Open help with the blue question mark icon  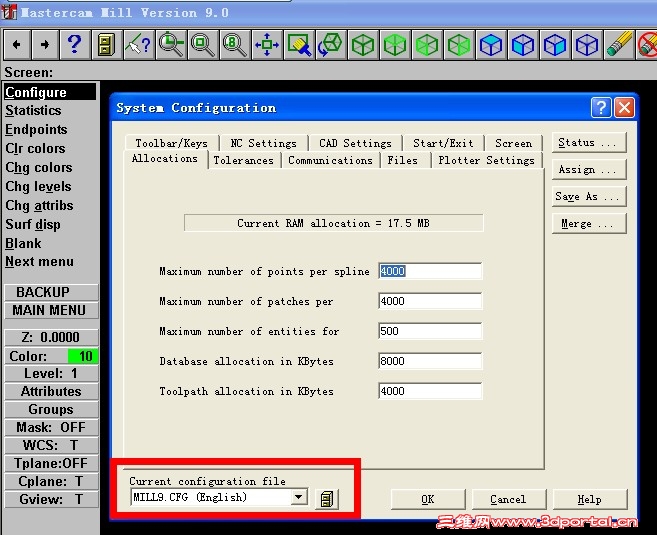[75, 44]
